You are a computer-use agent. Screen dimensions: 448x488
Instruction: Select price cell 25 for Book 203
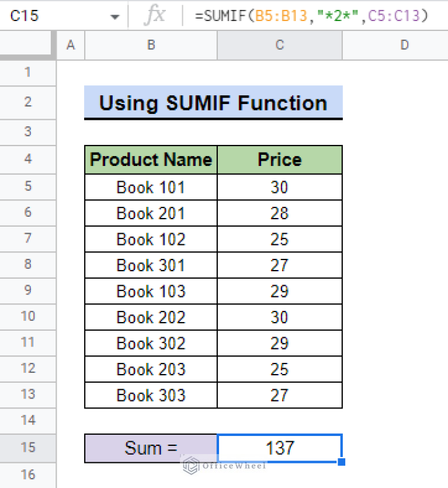(x=280, y=369)
